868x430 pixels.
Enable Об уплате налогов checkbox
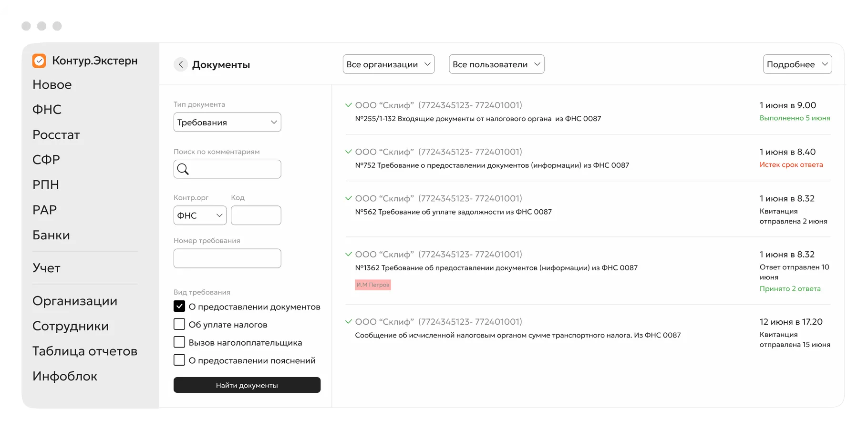click(179, 324)
